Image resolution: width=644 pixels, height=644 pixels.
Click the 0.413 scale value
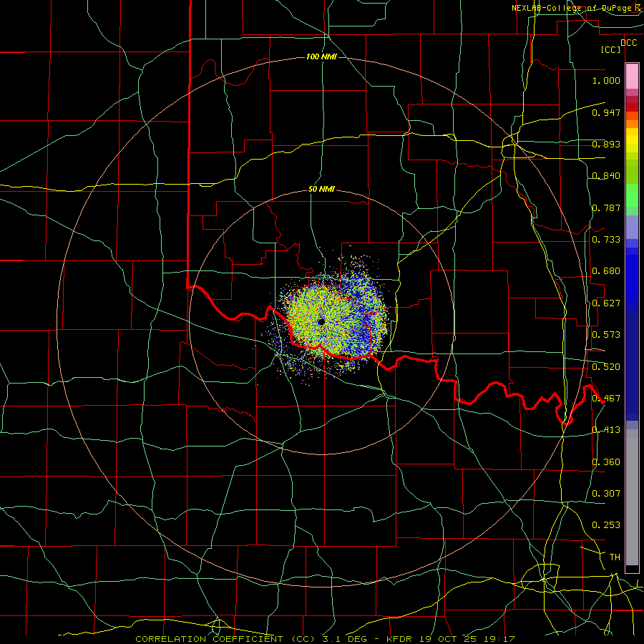[x=606, y=430]
